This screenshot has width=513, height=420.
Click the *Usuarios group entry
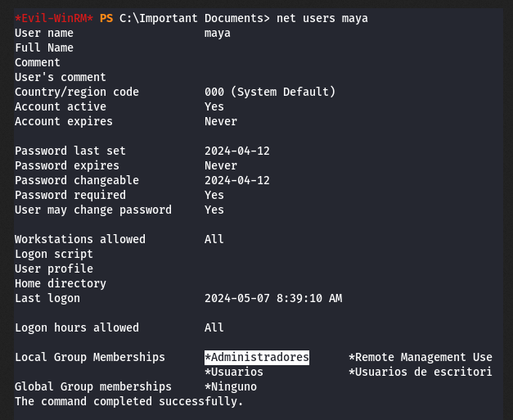234,372
